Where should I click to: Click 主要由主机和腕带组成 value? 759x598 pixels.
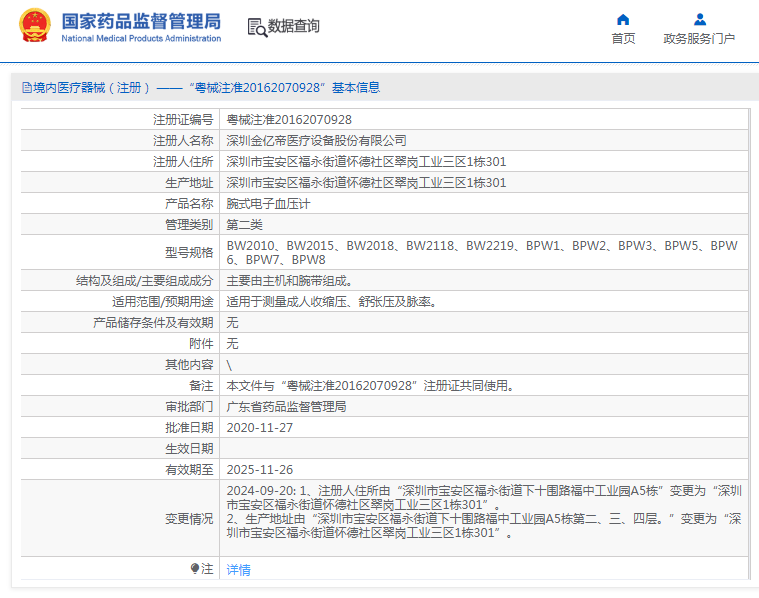[x=289, y=281]
